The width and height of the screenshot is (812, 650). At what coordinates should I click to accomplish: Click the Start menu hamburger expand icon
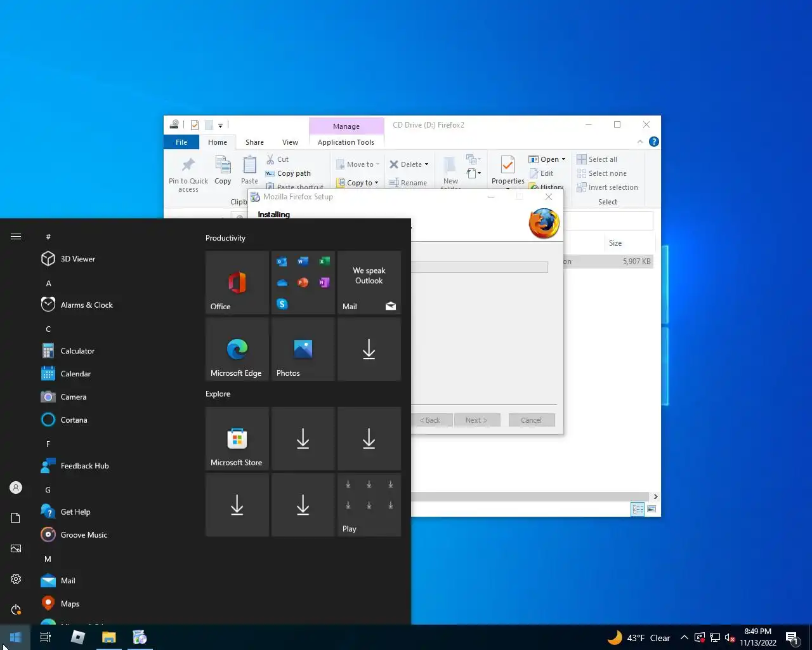[16, 237]
